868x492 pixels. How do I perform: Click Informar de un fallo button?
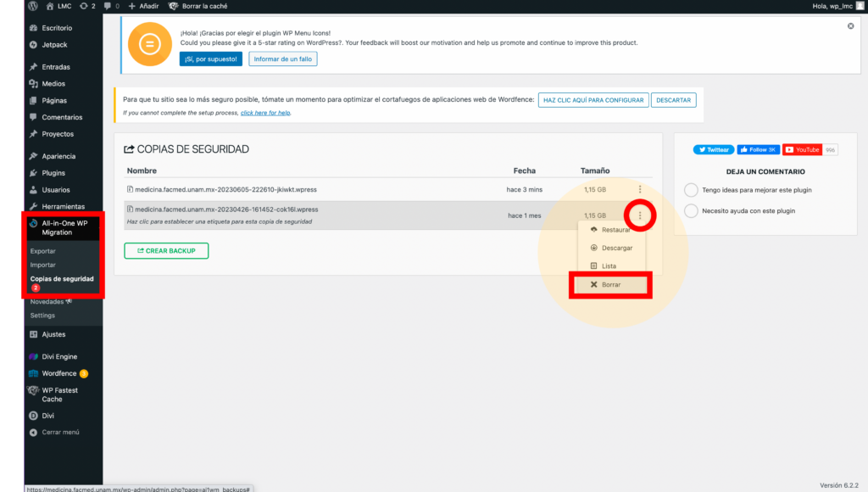[x=283, y=59]
